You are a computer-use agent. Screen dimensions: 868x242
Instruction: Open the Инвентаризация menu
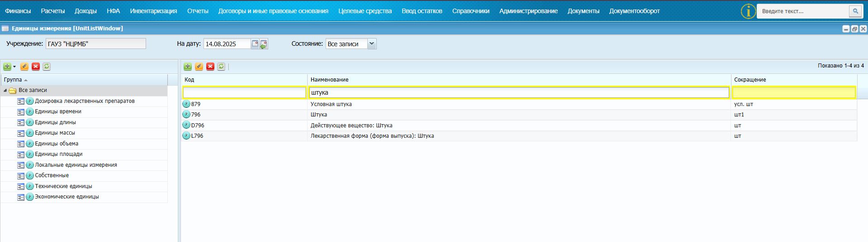pyautogui.click(x=153, y=11)
